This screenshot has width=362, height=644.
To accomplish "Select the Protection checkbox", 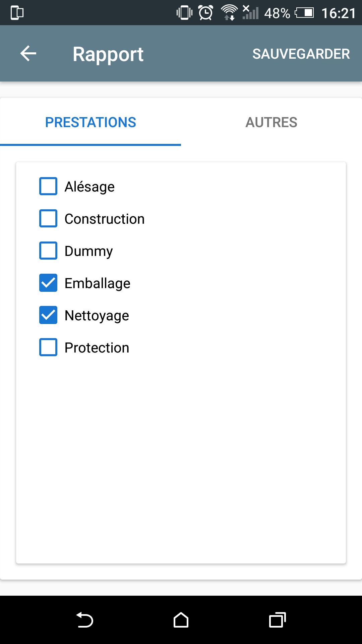I will 48,347.
